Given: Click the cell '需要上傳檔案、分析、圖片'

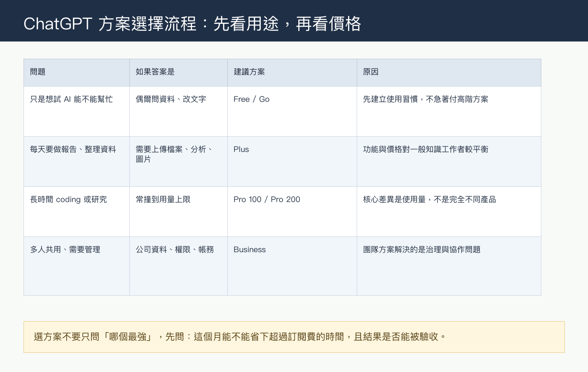Looking at the screenshot, I should point(178,161).
